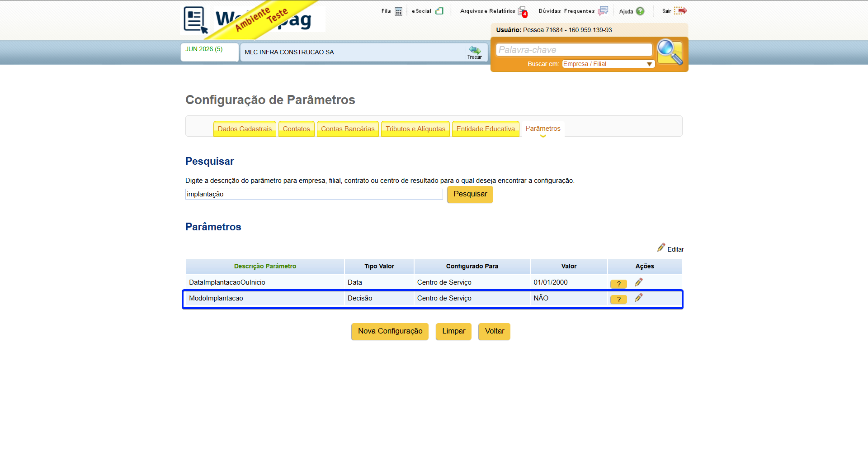Click the Arquivos e Relatórios label
Viewport: 868px width, 467px height.
tap(488, 11)
